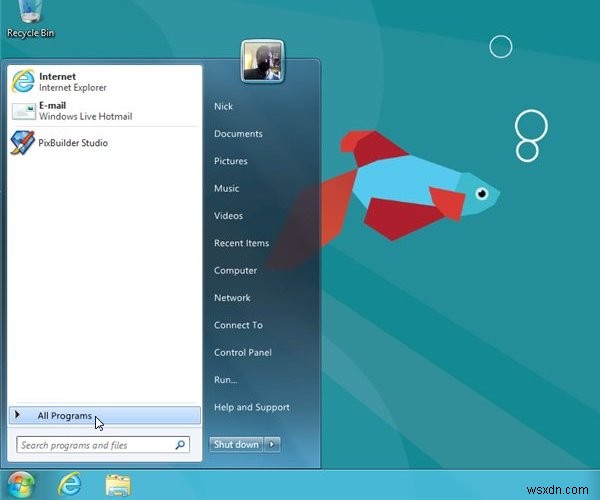The width and height of the screenshot is (600, 500).
Task: Click the Internet Explorer icon in Start menu
Action: [23, 81]
